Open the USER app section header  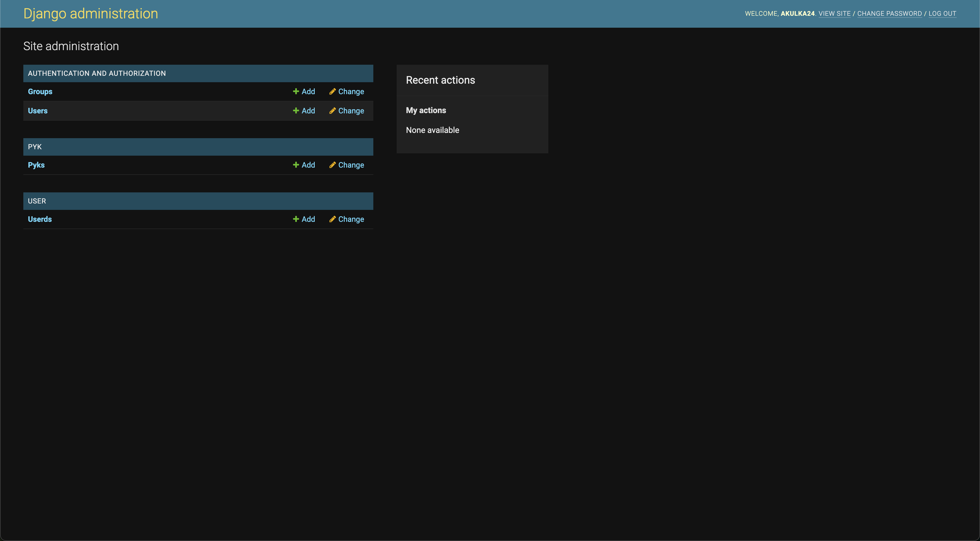click(36, 201)
